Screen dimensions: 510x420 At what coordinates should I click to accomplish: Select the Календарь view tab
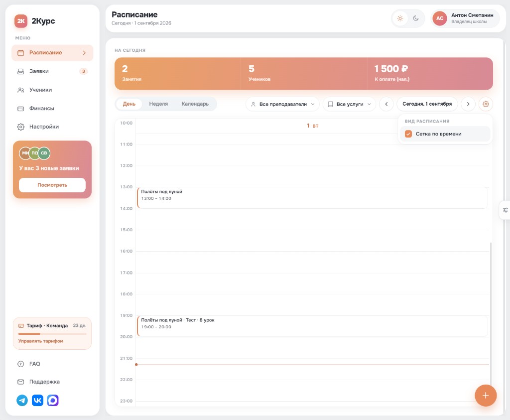(195, 104)
